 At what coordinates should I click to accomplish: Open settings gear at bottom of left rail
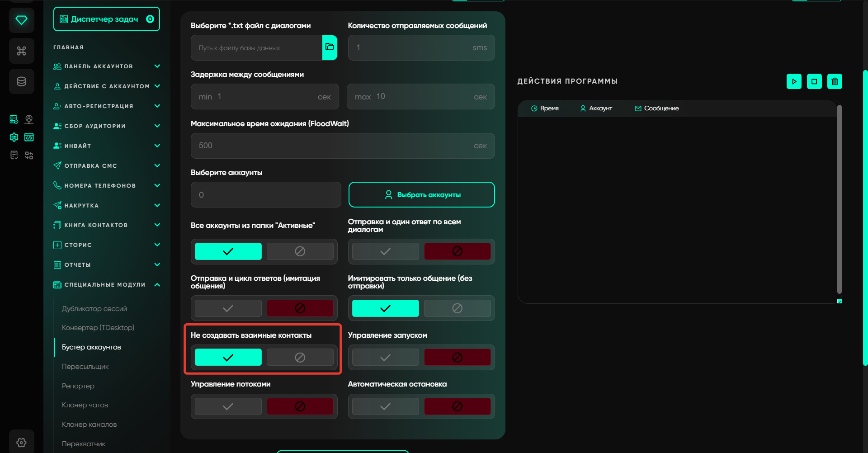(x=21, y=442)
